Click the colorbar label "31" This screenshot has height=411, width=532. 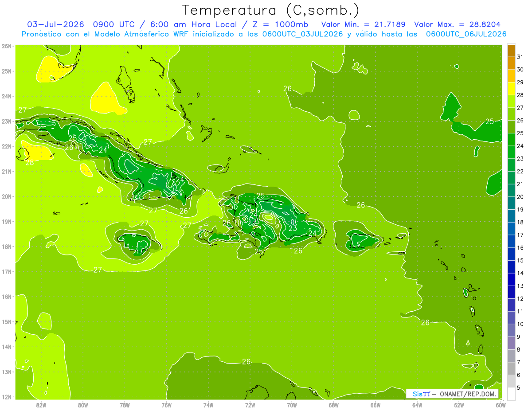[x=520, y=57]
